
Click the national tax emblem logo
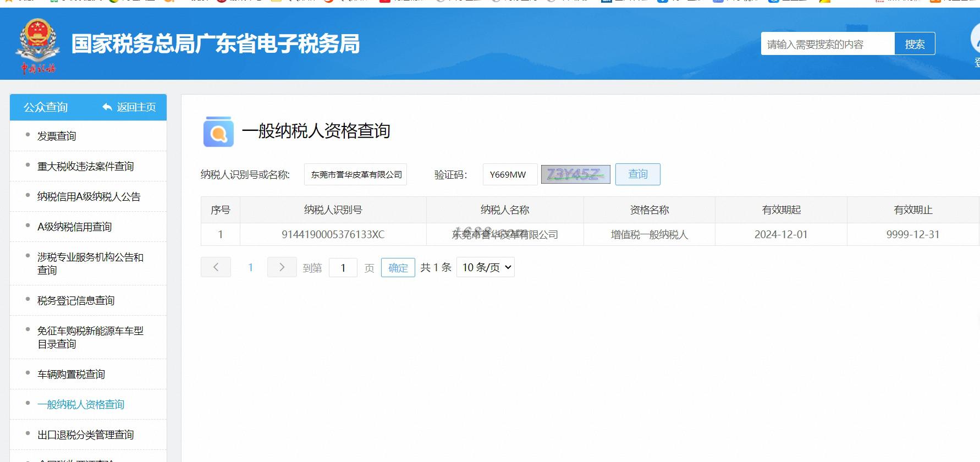click(x=37, y=46)
